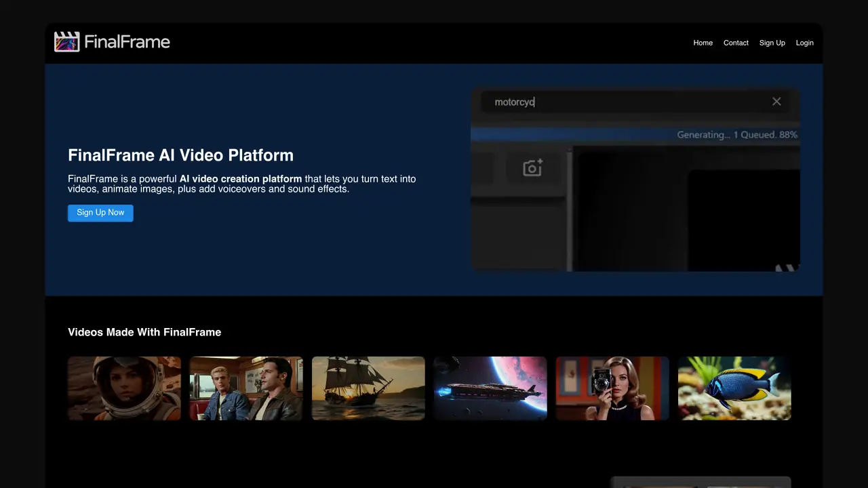The width and height of the screenshot is (868, 488).
Task: Click the Generating progress bar
Action: coord(635,135)
